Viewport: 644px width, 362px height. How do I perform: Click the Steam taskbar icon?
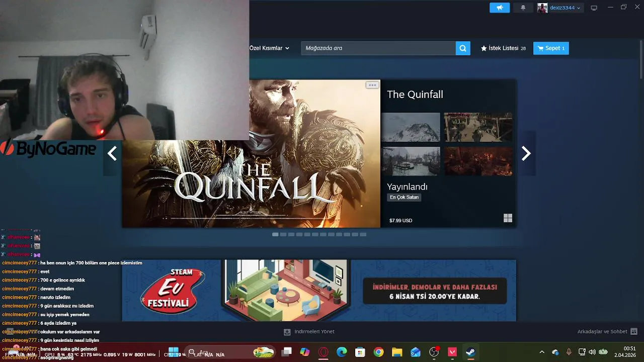pos(470,352)
